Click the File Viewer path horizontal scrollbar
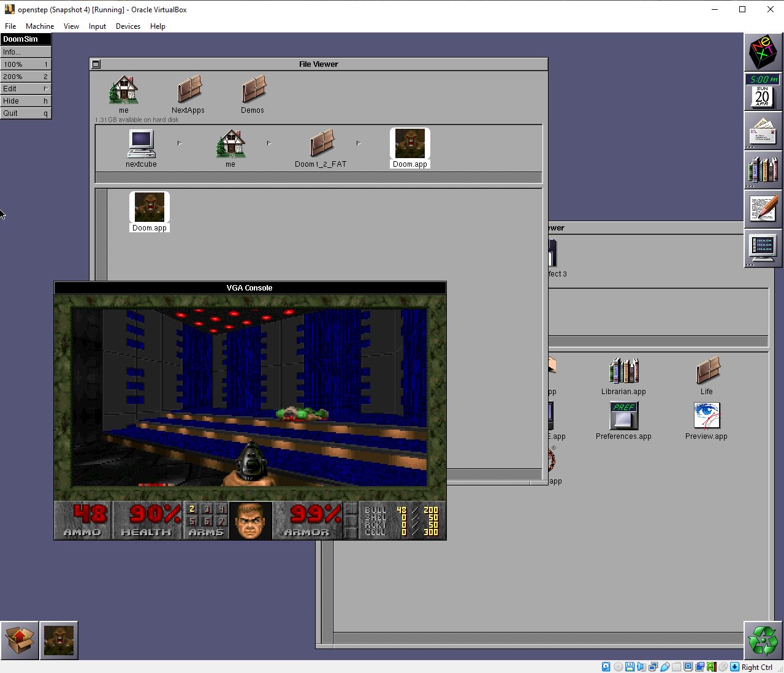This screenshot has width=784, height=673. (x=318, y=178)
